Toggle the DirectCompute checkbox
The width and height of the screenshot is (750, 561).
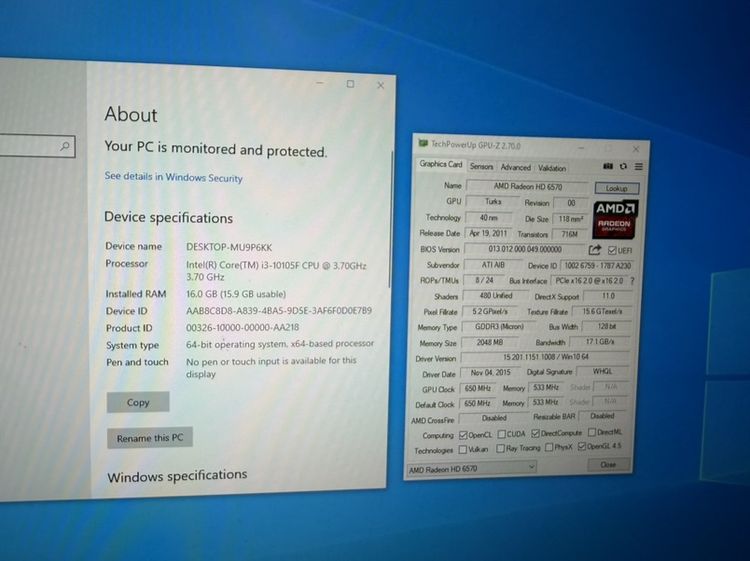[x=536, y=433]
